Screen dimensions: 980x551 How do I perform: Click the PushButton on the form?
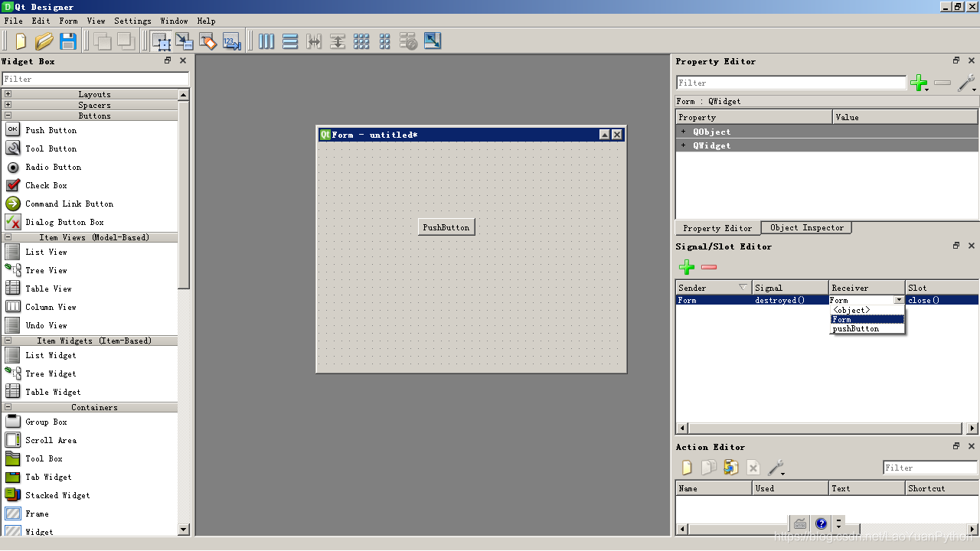pyautogui.click(x=446, y=227)
